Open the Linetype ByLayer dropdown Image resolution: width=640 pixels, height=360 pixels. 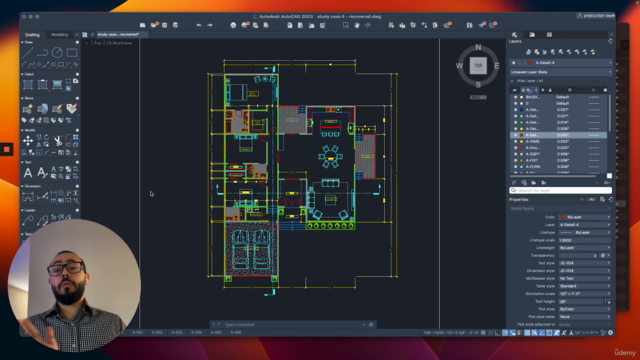tap(584, 233)
